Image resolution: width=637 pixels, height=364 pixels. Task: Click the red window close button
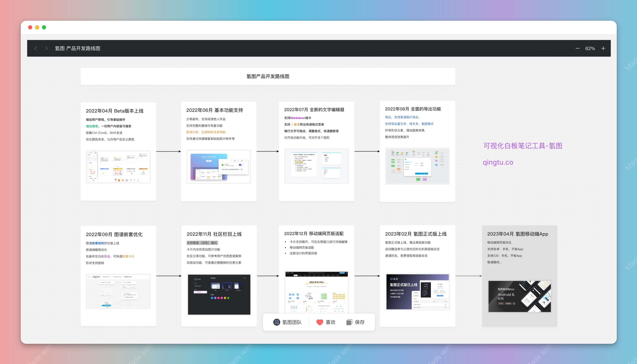(x=30, y=27)
